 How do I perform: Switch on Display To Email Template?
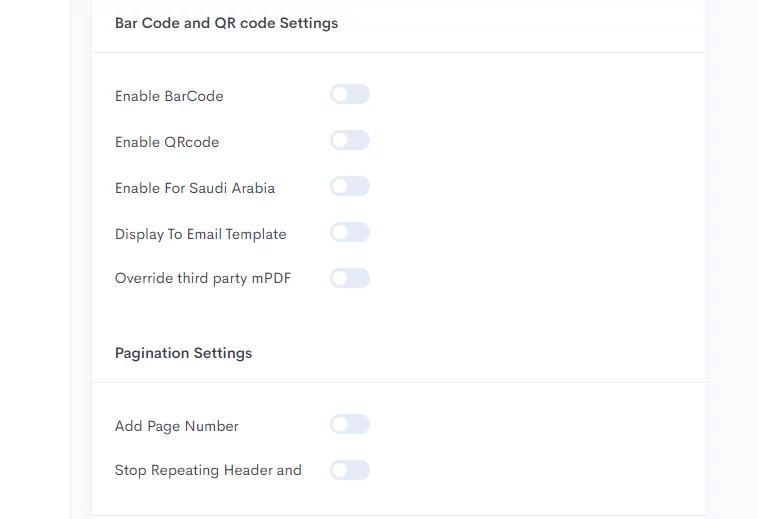(350, 232)
